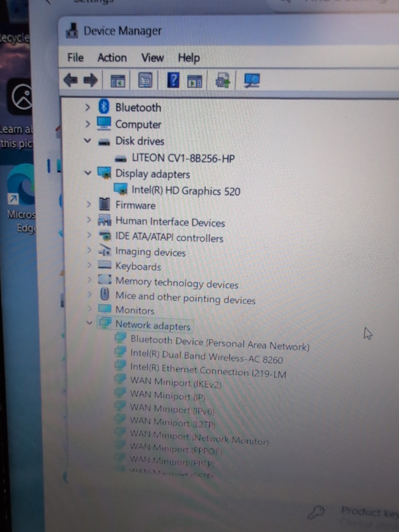The image size is (399, 532).
Task: Click the LITEON disk drive device icon
Action: tap(120, 159)
